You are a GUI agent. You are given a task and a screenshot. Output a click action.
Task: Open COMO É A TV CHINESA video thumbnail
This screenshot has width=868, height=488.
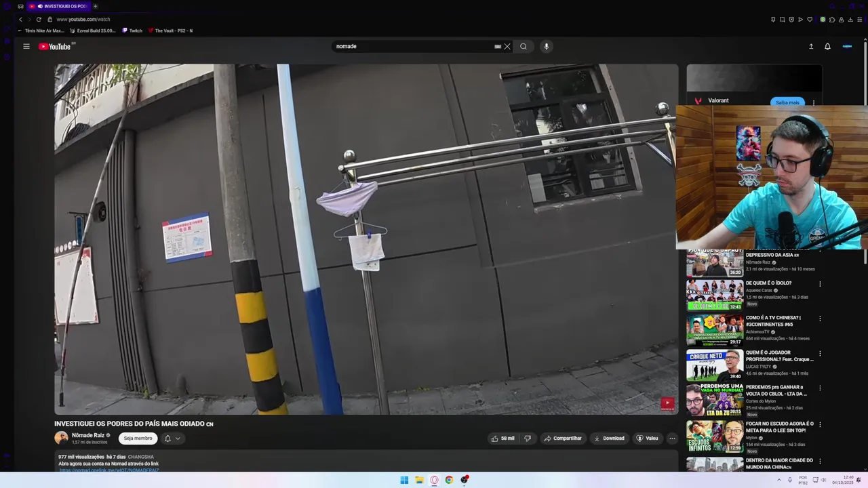pos(715,330)
